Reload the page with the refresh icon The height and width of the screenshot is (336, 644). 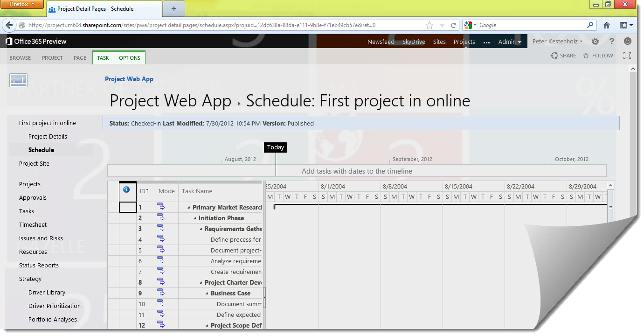453,25
